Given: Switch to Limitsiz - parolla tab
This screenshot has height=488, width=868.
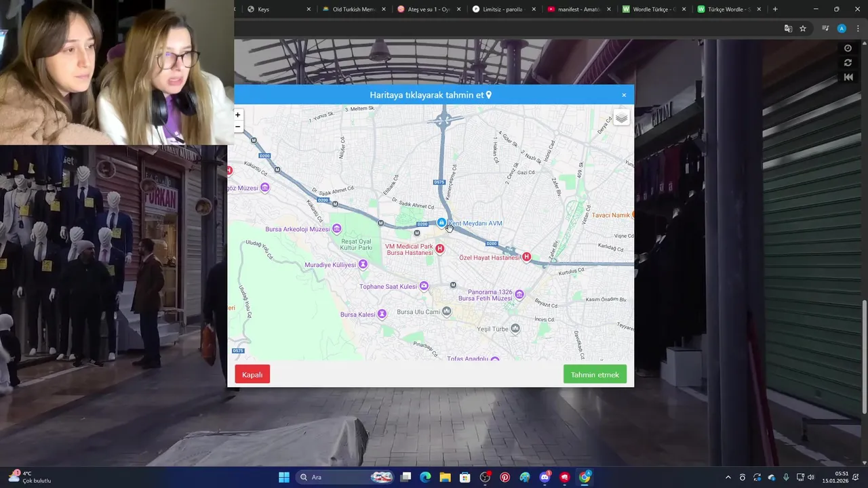Looking at the screenshot, I should pyautogui.click(x=502, y=9).
